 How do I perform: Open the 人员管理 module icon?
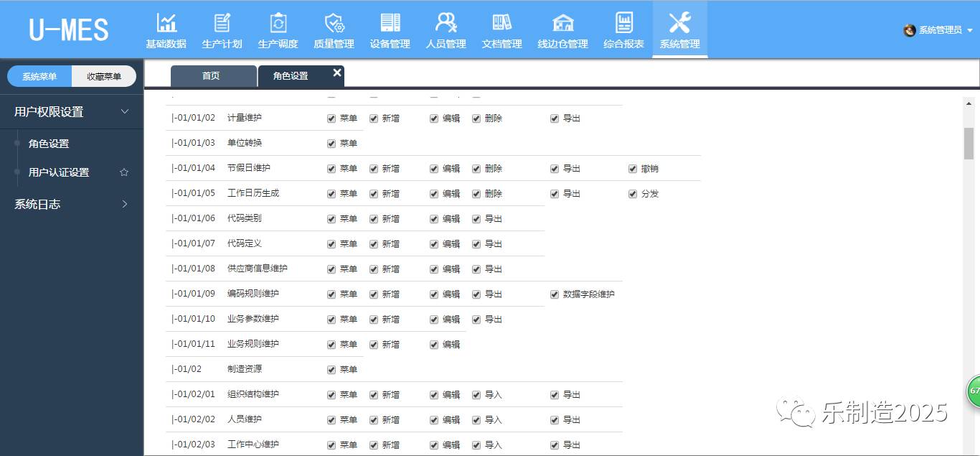446,24
